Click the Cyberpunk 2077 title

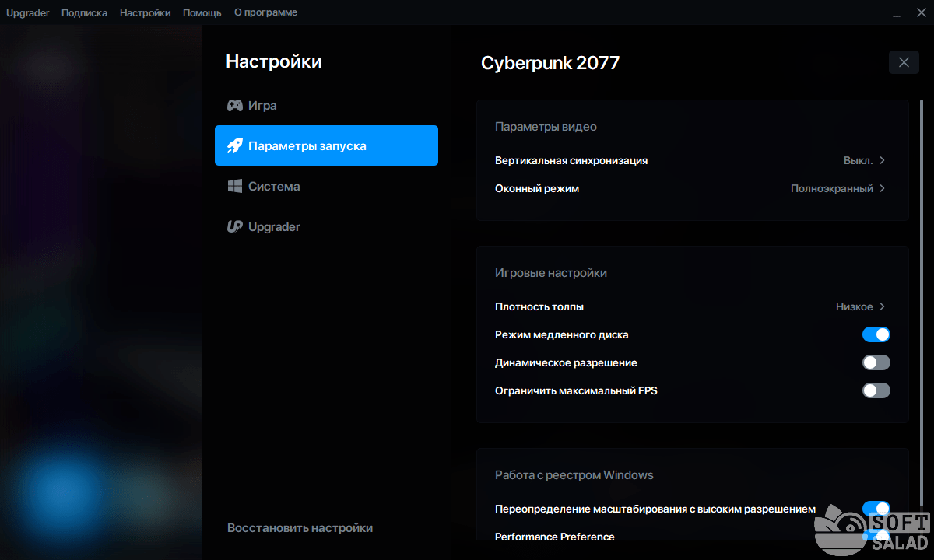(550, 63)
